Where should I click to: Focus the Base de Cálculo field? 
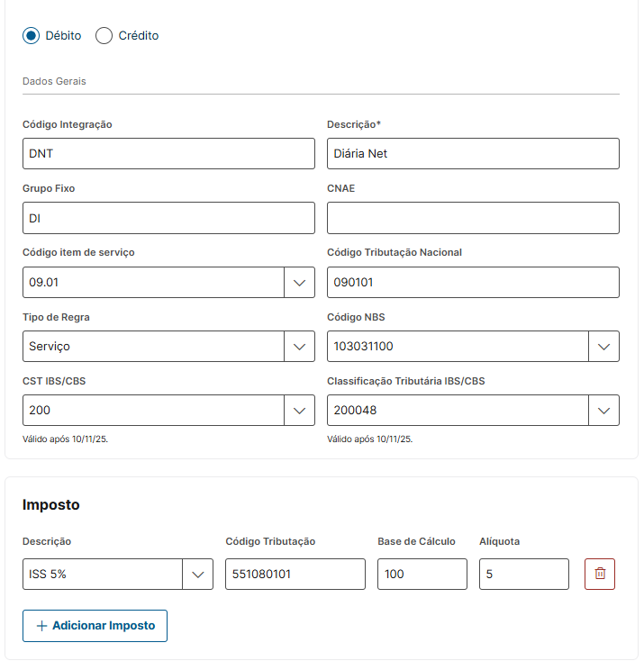[x=422, y=575]
